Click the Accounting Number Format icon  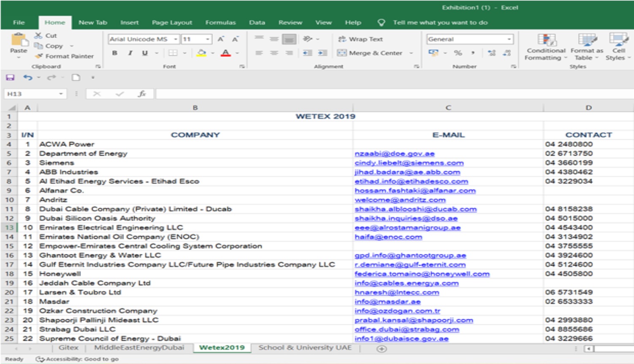(434, 53)
